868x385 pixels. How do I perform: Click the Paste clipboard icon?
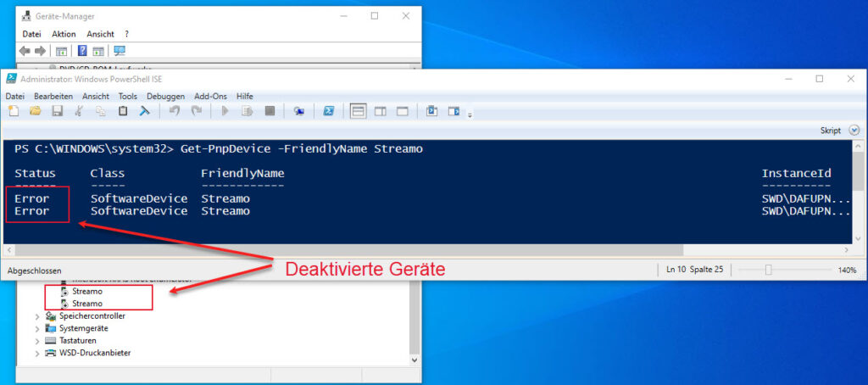[123, 111]
